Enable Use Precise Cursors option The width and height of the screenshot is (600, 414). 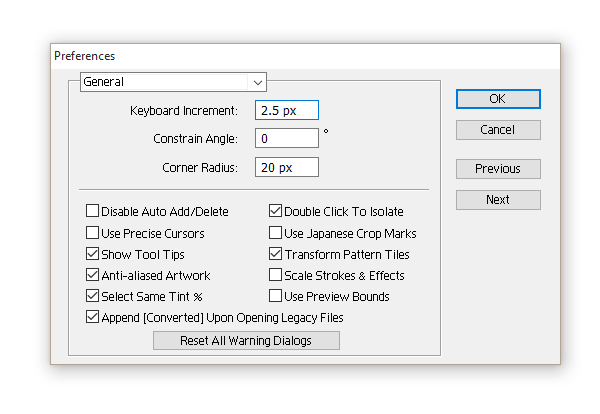(x=93, y=233)
